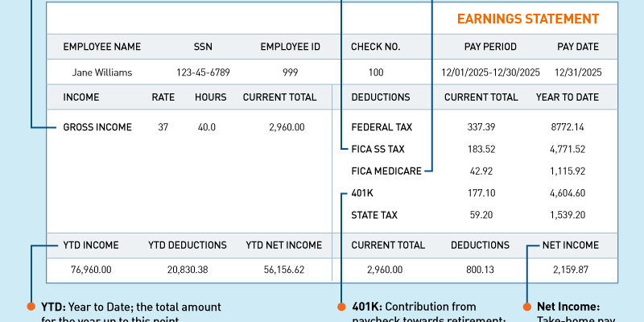This screenshot has height=322, width=644.
Task: Click the YTD Income column header
Action: coord(91,246)
